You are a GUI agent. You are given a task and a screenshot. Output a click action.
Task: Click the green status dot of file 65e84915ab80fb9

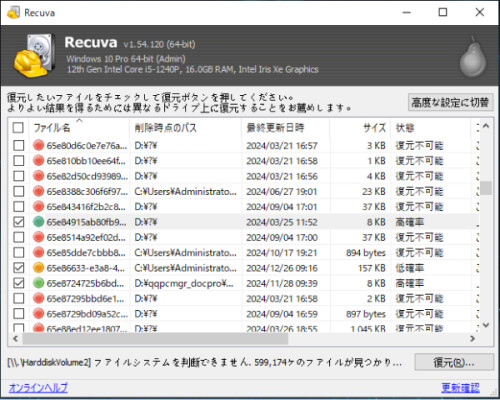pos(39,222)
